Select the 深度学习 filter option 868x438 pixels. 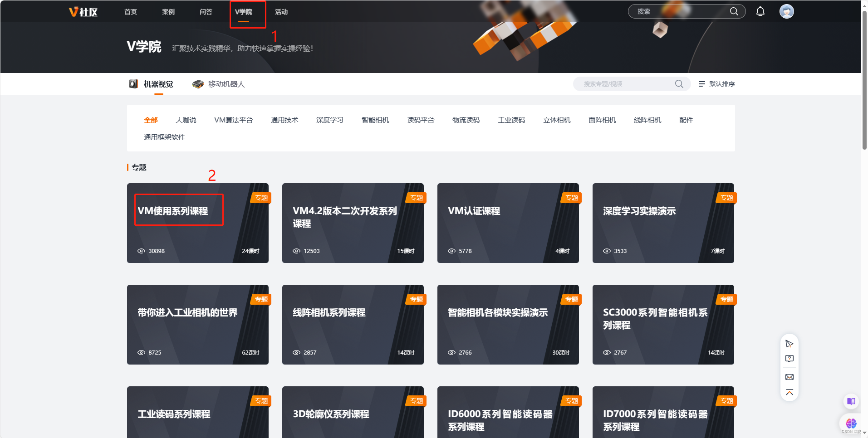(x=329, y=120)
